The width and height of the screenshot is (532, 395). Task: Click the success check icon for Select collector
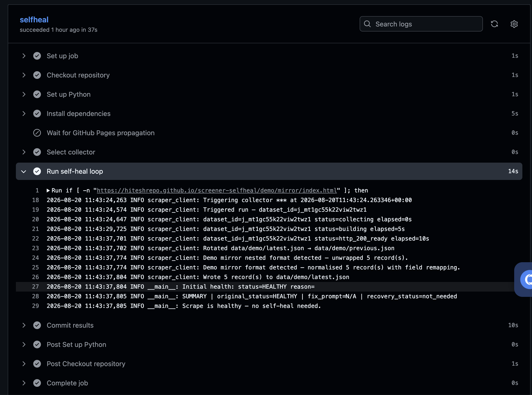37,152
